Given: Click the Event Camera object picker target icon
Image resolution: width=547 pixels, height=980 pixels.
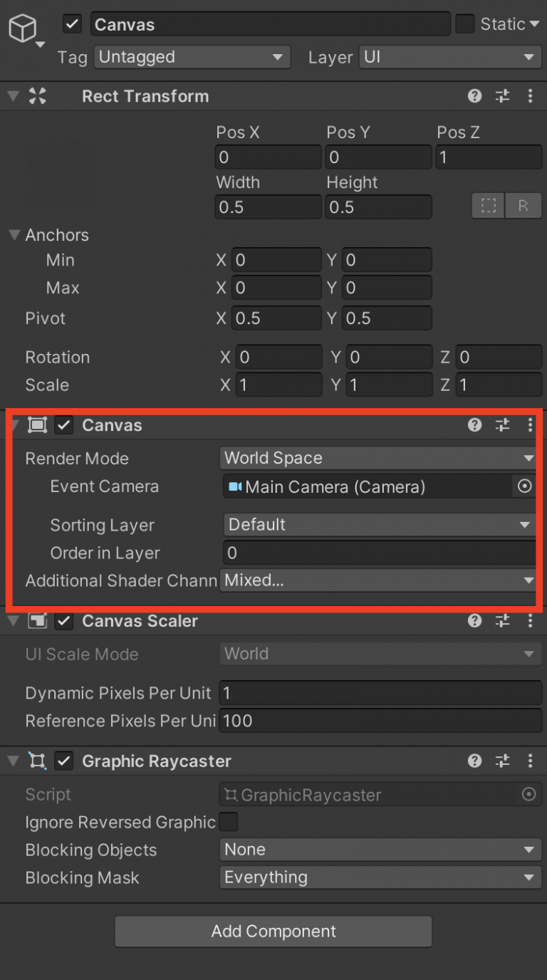Looking at the screenshot, I should (x=524, y=486).
